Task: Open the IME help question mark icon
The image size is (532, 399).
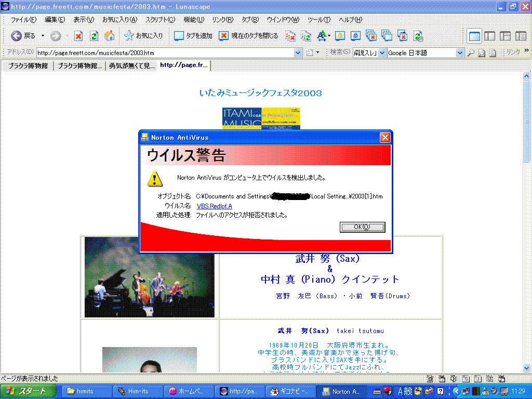Action: tap(440, 392)
